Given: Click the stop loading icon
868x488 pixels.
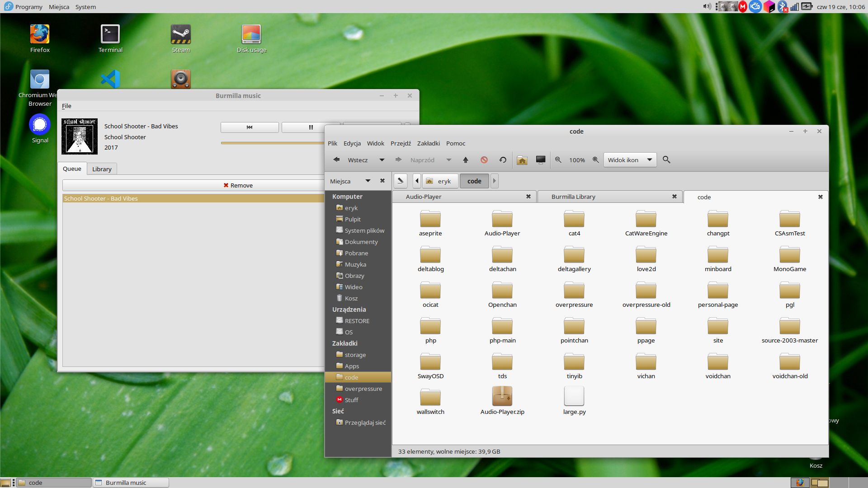Looking at the screenshot, I should point(484,160).
